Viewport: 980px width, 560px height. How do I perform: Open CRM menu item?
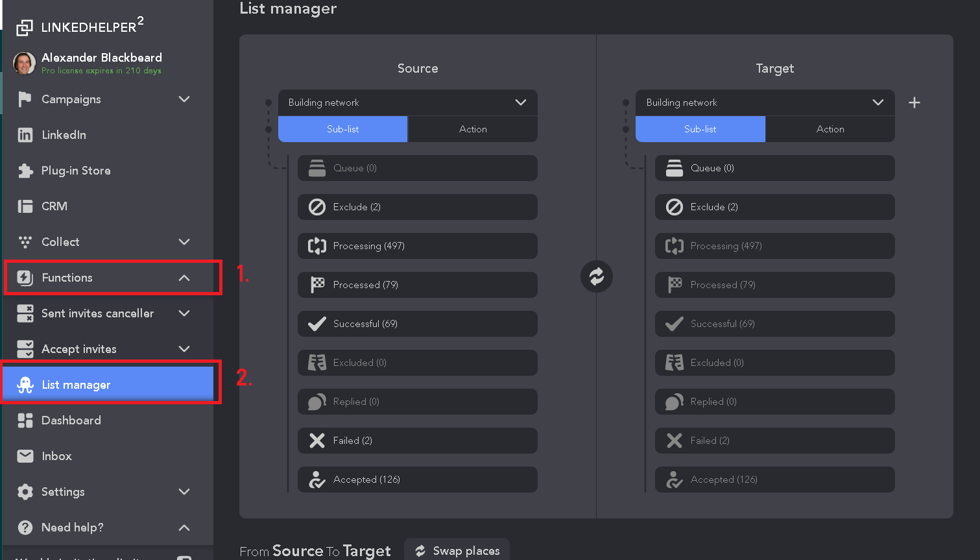coord(108,206)
